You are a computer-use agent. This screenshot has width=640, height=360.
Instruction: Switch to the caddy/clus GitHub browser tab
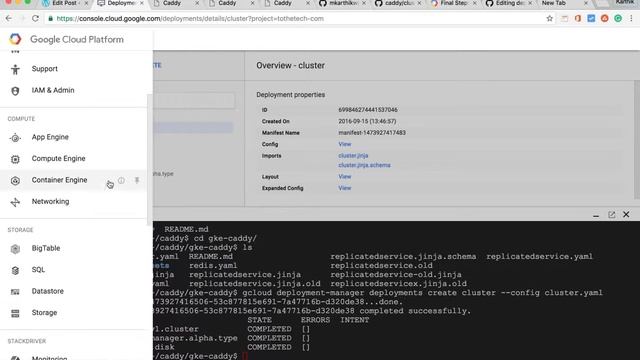click(x=398, y=3)
